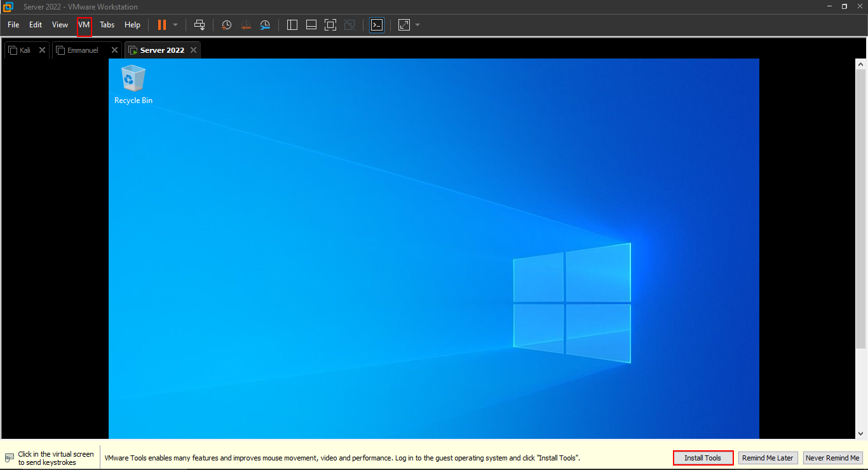Close the Kali tab
Screen dimensions: 868x470
(x=42, y=50)
